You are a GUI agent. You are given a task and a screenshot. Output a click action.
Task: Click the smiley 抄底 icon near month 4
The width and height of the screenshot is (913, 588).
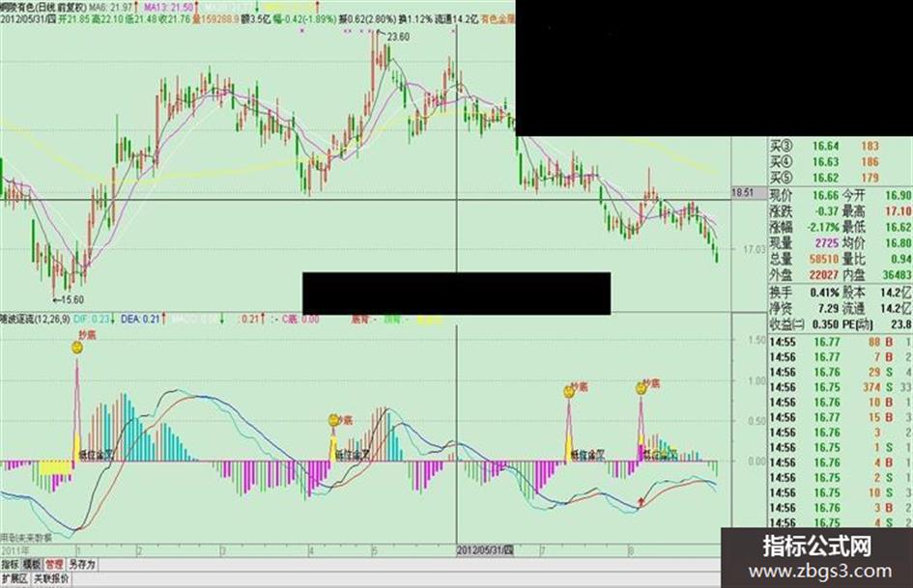click(x=333, y=420)
